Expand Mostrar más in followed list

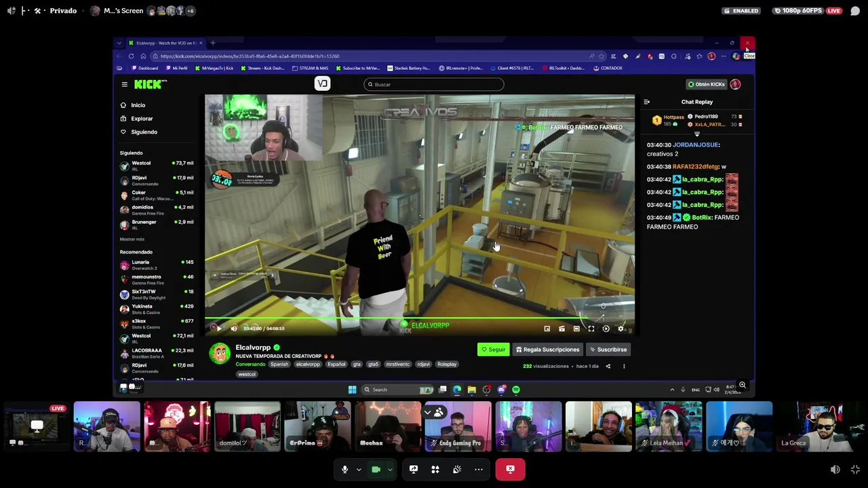(x=132, y=239)
